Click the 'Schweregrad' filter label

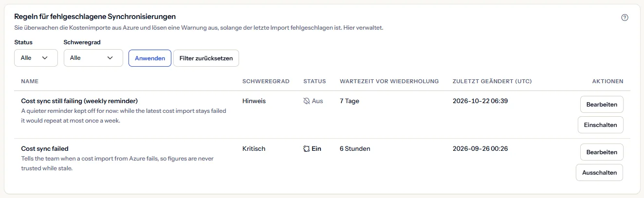coord(82,43)
